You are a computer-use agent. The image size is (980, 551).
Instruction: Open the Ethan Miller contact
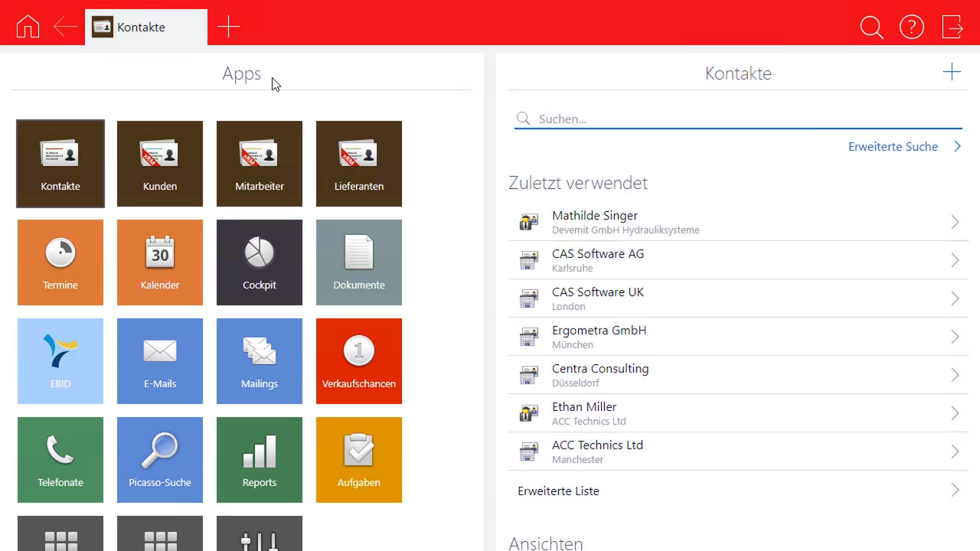[x=738, y=413]
